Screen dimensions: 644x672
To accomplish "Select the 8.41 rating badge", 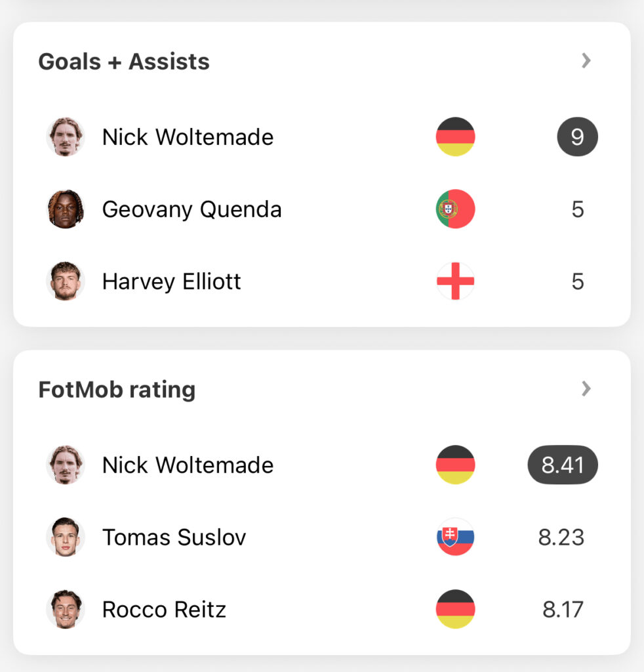I will pyautogui.click(x=563, y=465).
